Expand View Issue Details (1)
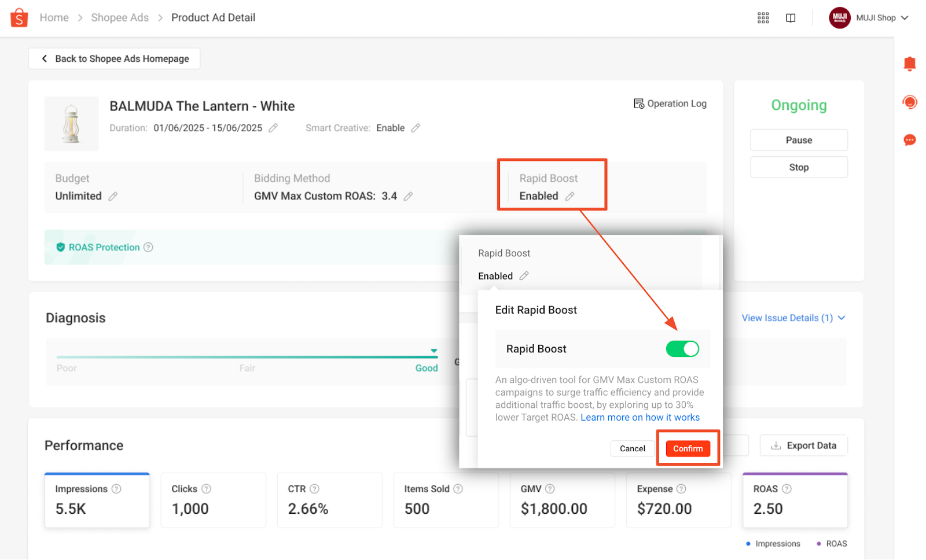The image size is (926, 560). pyautogui.click(x=793, y=318)
